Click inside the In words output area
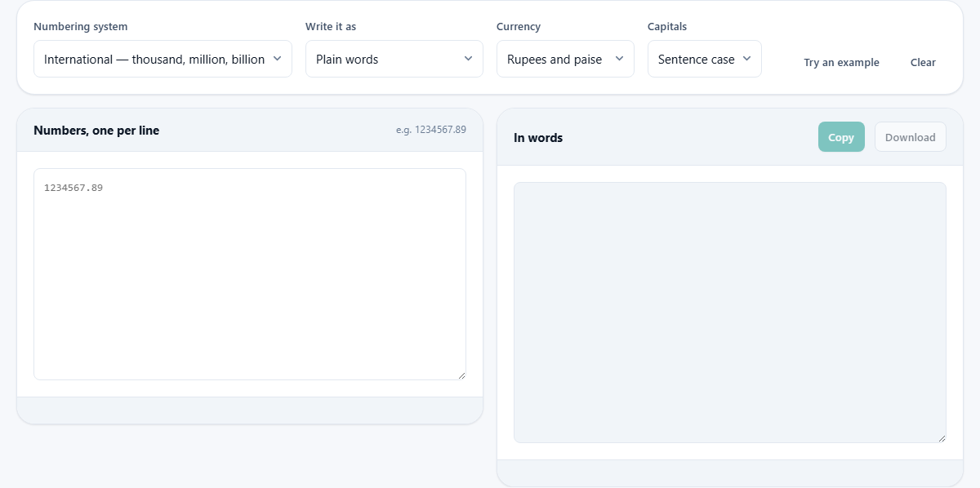The width and height of the screenshot is (980, 488). 730,313
